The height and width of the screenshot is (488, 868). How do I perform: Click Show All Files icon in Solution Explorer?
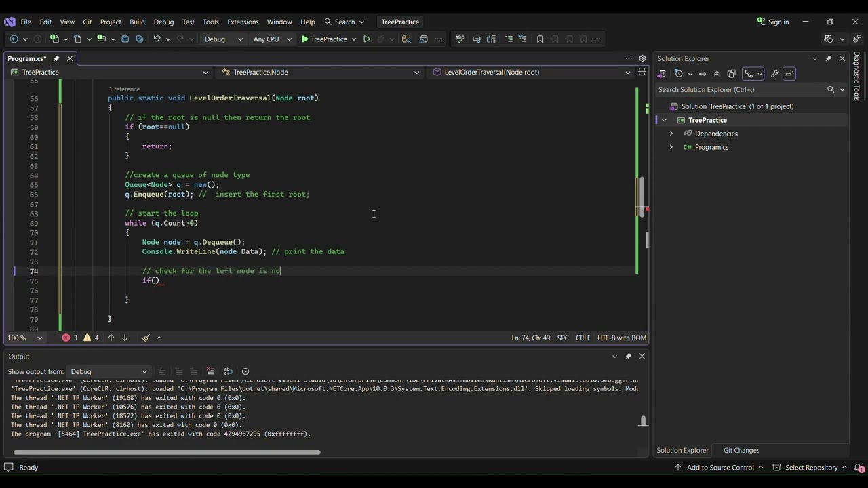tap(731, 74)
